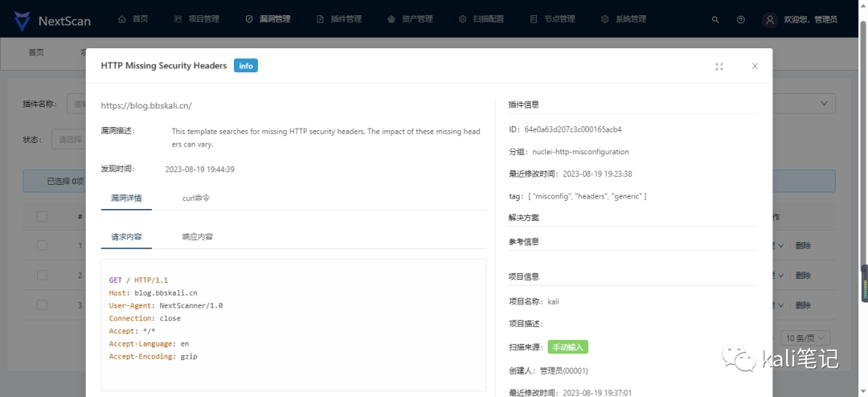The height and width of the screenshot is (397, 868).
Task: Tick checkbox for row 3
Action: 42,305
